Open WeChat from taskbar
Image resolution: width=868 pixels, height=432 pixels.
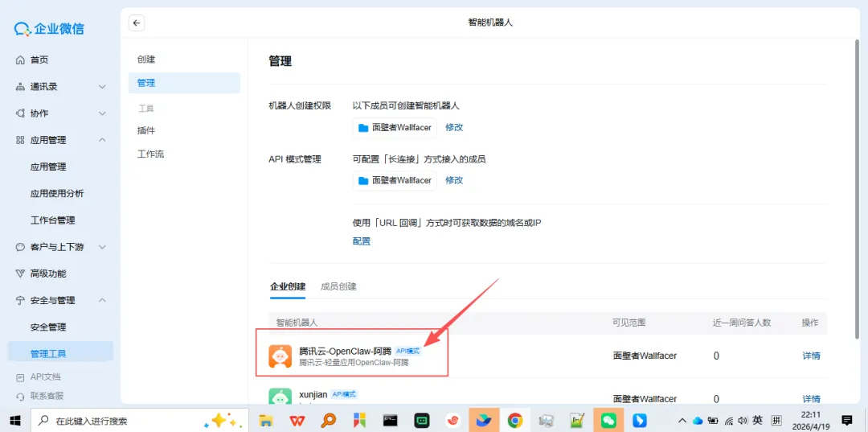pos(608,421)
